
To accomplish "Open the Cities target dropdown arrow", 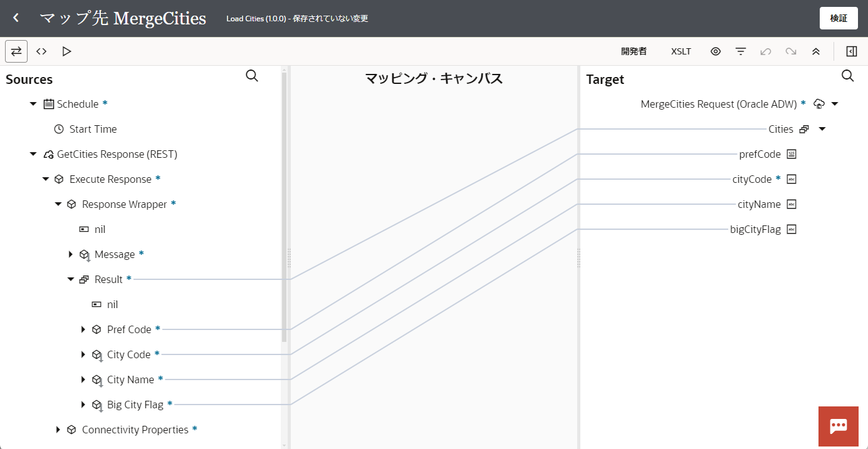I will [822, 129].
